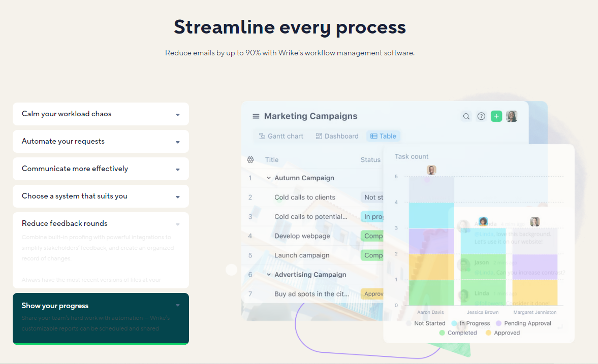The width and height of the screenshot is (598, 364).
Task: Open the help question mark icon
Action: 481,116
